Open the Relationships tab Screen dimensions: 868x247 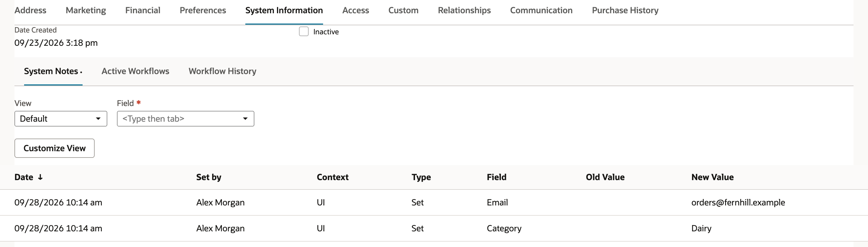tap(464, 11)
